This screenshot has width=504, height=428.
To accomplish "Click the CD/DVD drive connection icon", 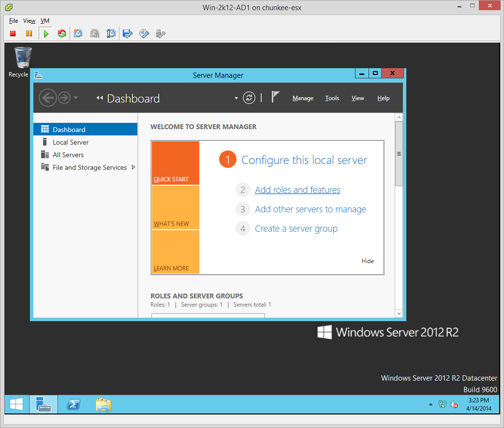I will [144, 33].
